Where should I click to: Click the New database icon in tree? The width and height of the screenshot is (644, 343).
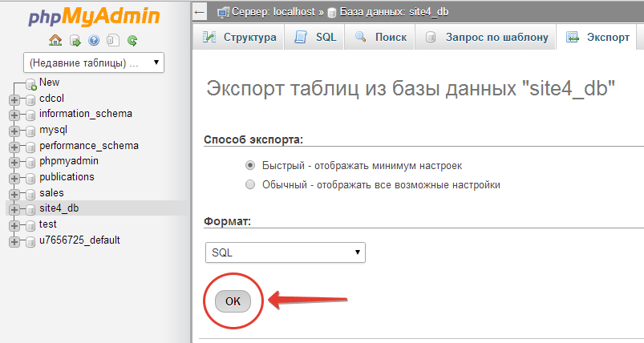click(x=31, y=83)
